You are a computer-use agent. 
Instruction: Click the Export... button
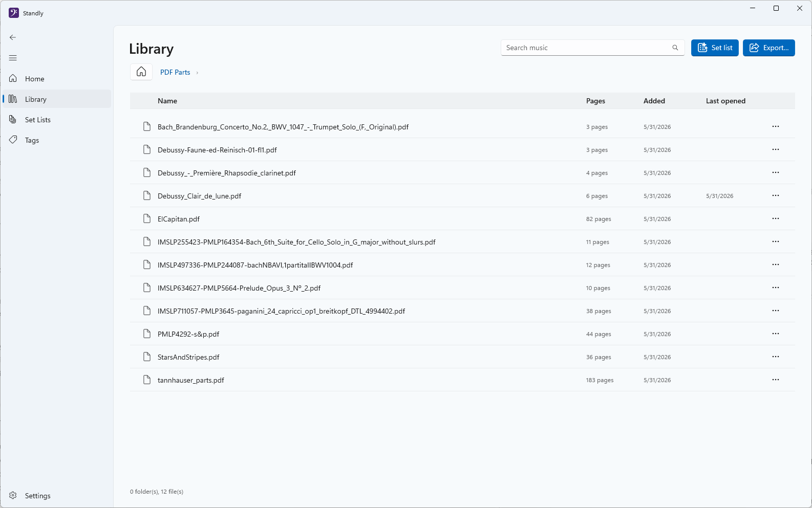(x=768, y=48)
